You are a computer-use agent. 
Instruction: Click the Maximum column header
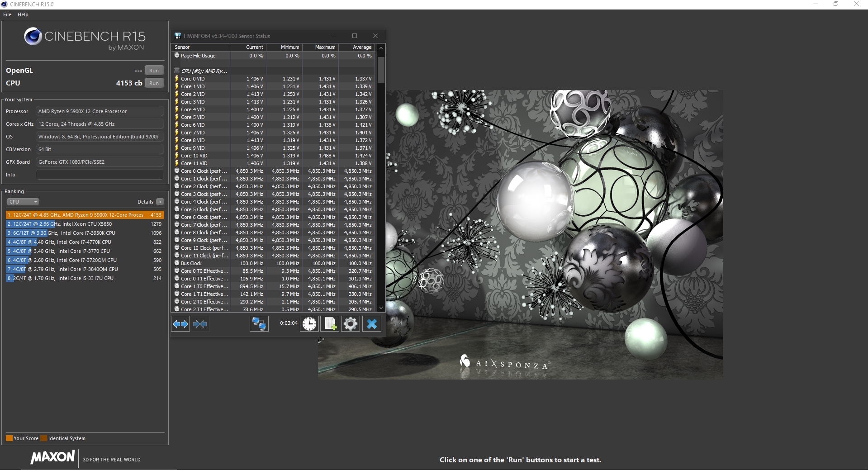coord(320,47)
